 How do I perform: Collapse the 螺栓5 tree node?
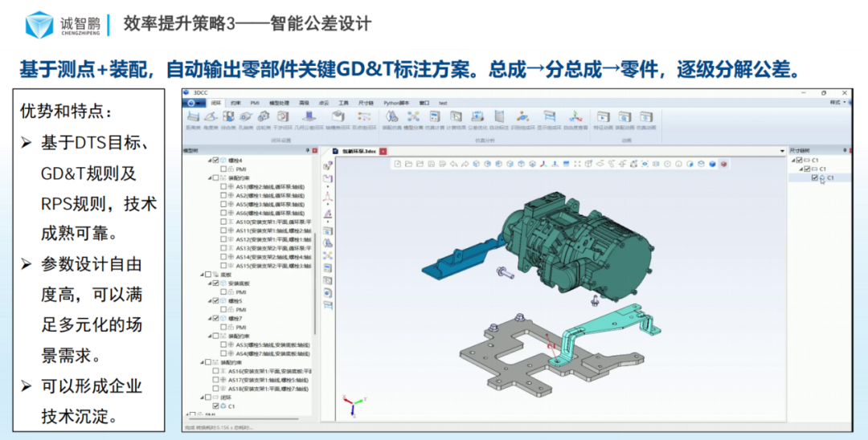[210, 301]
